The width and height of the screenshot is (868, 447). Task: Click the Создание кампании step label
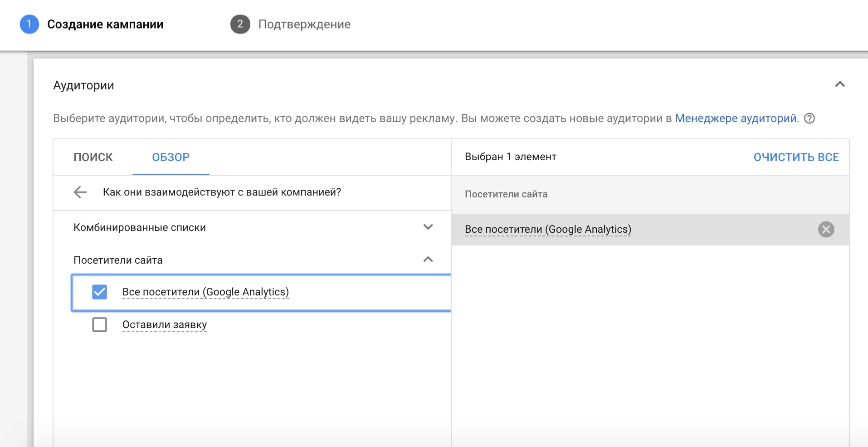pos(105,25)
